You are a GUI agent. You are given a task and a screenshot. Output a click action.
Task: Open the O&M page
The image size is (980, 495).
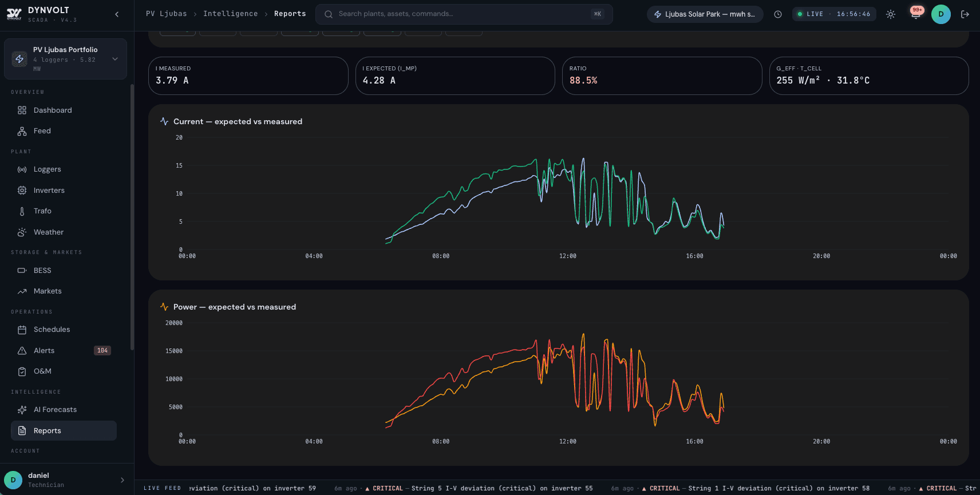pos(64,371)
